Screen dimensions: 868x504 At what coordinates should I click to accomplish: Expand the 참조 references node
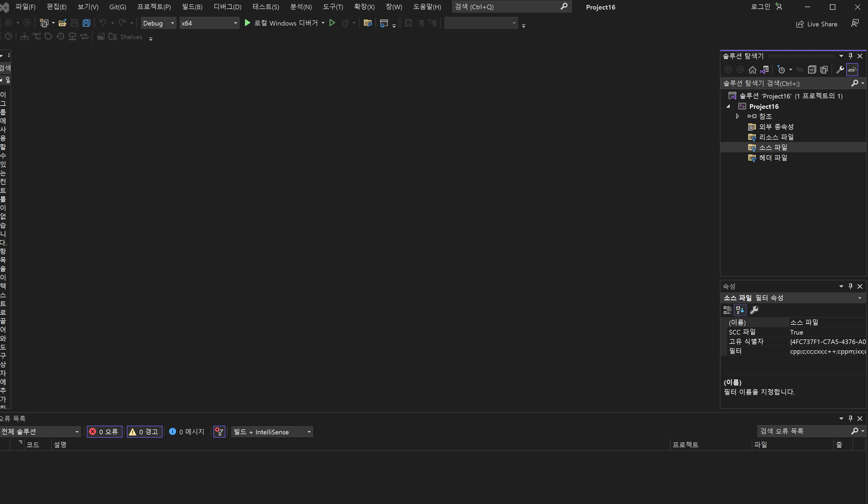[737, 116]
